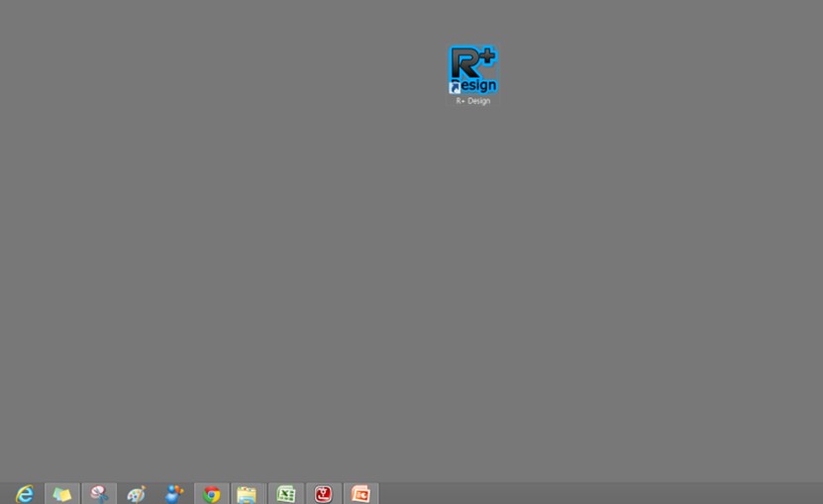Open File Explorer from the taskbar
823x504 pixels.
(247, 493)
